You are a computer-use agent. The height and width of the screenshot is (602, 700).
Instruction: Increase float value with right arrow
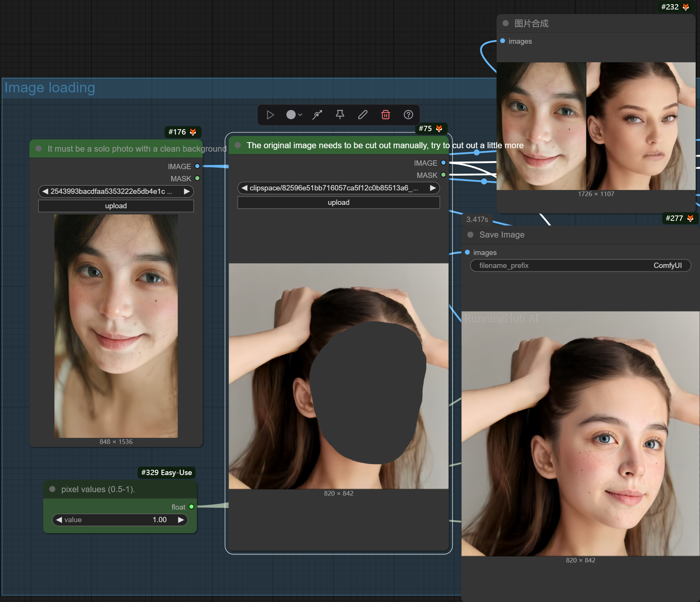click(x=181, y=520)
